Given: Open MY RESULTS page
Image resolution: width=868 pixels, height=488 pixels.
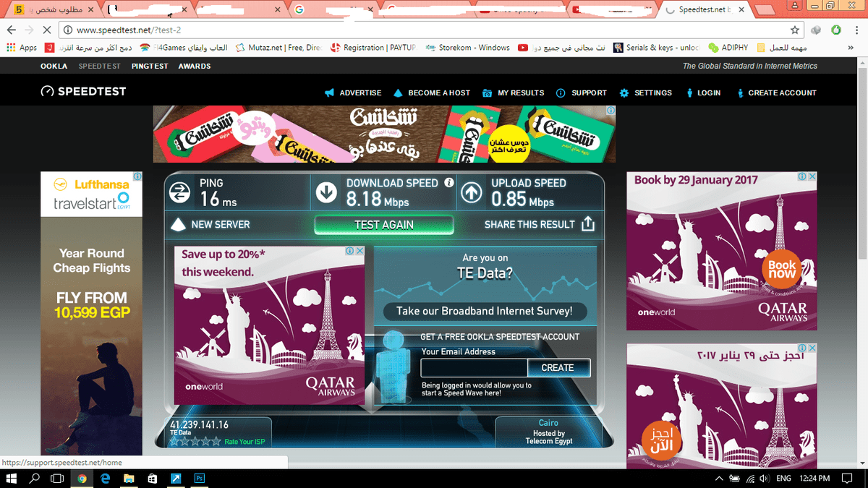Looking at the screenshot, I should 521,93.
